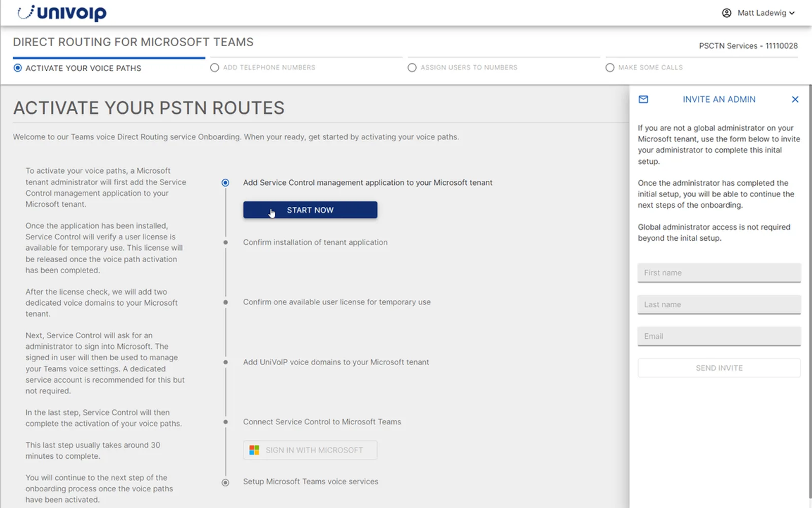Click the Send Invite button

coord(719,368)
